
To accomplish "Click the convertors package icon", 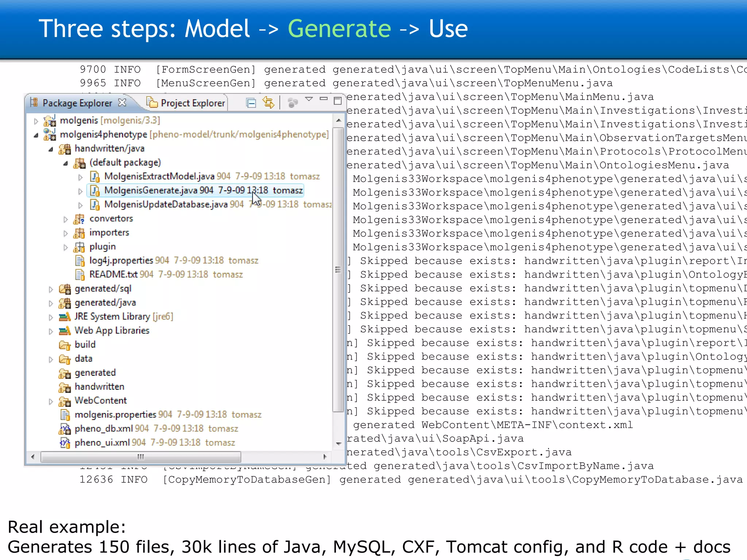I will click(x=79, y=219).
